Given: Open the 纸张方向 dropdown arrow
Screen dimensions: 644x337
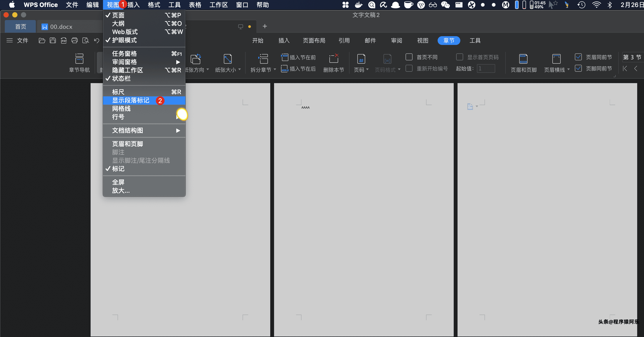Looking at the screenshot, I should click(x=208, y=70).
